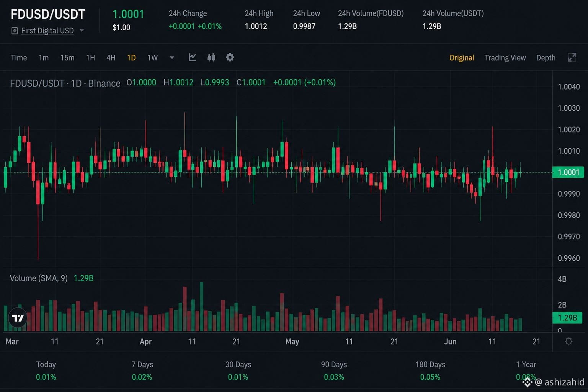588x392 pixels.
Task: Click the Apr label on time axis
Action: tap(145, 341)
